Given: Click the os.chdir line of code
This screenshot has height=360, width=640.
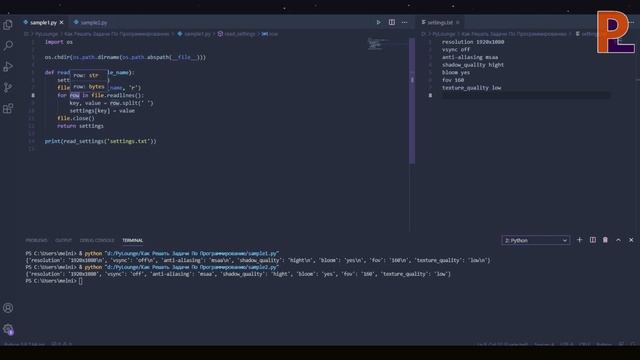Looking at the screenshot, I should 125,57.
